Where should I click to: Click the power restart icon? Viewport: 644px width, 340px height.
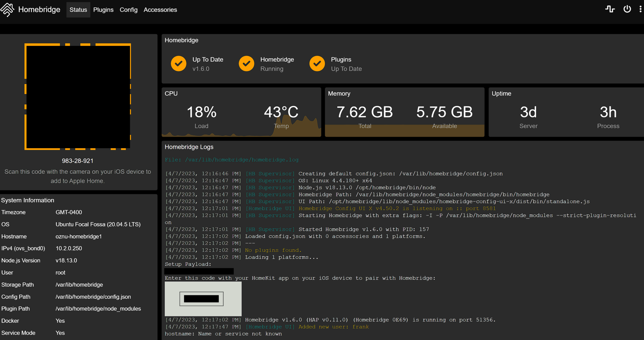pyautogui.click(x=627, y=9)
